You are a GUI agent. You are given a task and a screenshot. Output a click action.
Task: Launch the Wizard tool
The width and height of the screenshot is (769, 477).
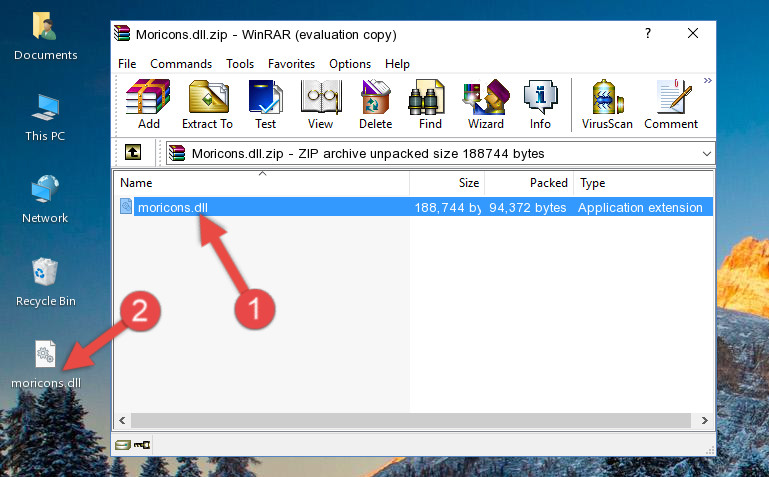click(x=485, y=105)
